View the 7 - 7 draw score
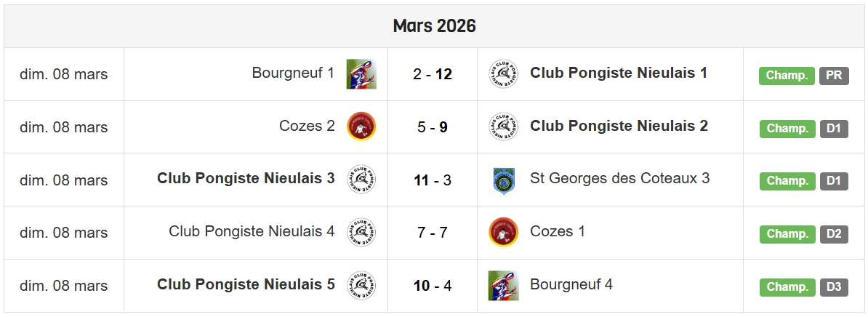Image resolution: width=868 pixels, height=317 pixels. click(433, 233)
